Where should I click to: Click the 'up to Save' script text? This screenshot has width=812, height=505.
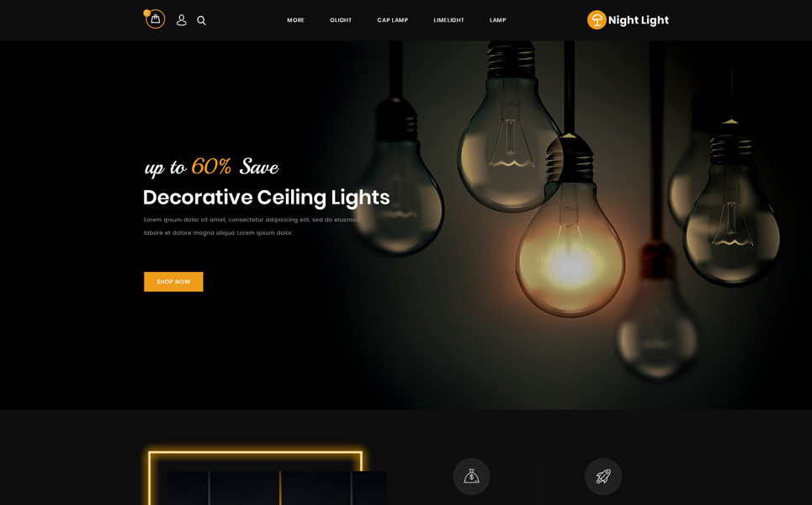point(211,167)
